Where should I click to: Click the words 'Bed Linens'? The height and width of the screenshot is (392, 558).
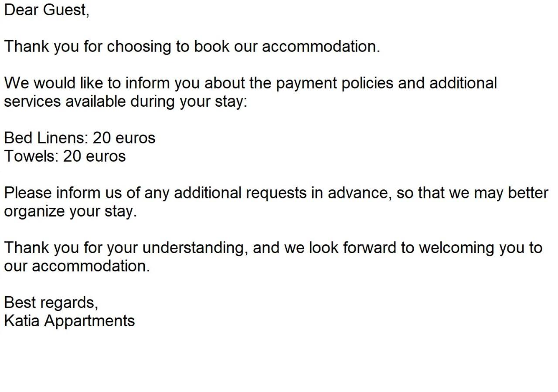pos(45,138)
